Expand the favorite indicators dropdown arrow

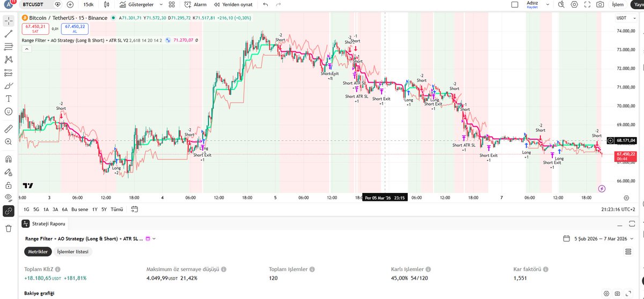160,5
